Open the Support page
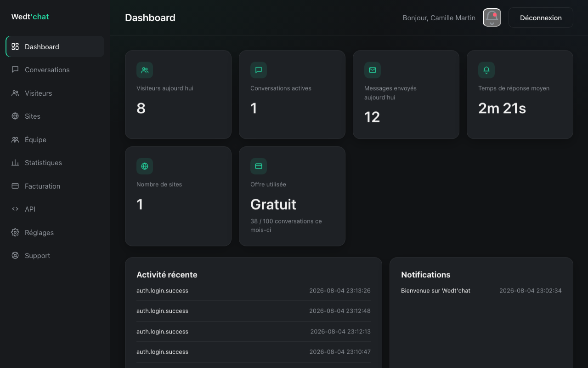 55,255
